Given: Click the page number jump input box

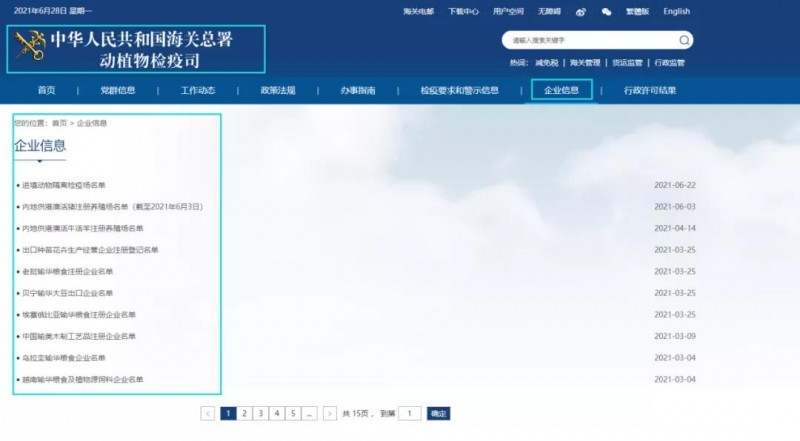Looking at the screenshot, I should 409,413.
